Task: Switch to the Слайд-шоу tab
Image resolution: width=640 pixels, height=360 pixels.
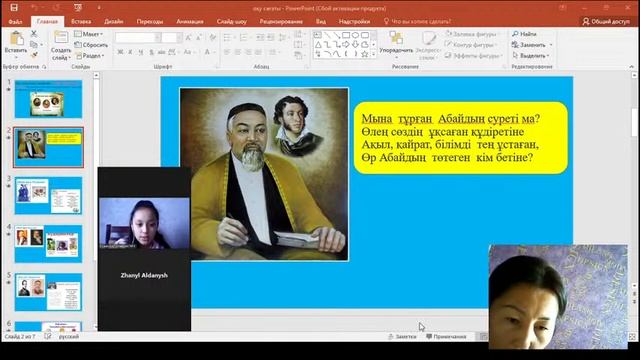Action: point(231,21)
